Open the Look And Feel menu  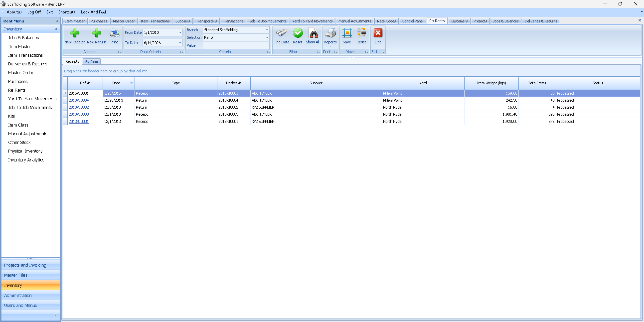93,12
